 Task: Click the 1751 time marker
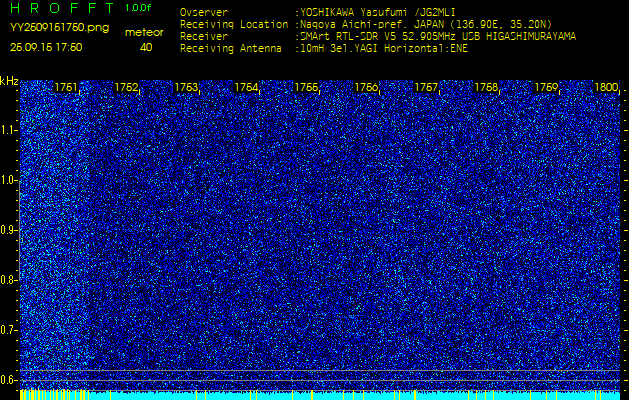point(66,87)
